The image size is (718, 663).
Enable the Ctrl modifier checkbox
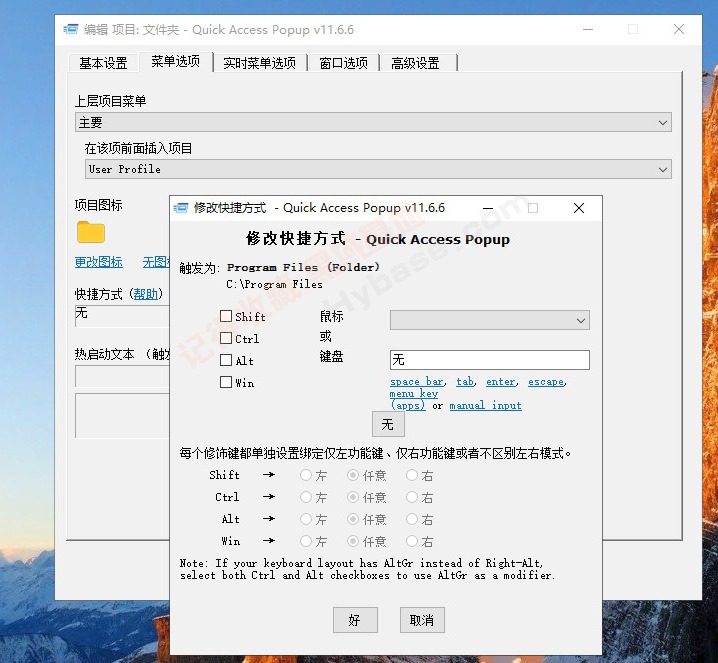pyautogui.click(x=226, y=338)
